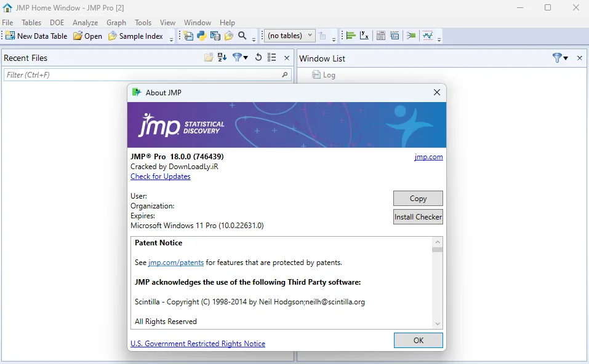589x364 pixels.
Task: Click the list view icon in Recent Files
Action: coord(271,57)
